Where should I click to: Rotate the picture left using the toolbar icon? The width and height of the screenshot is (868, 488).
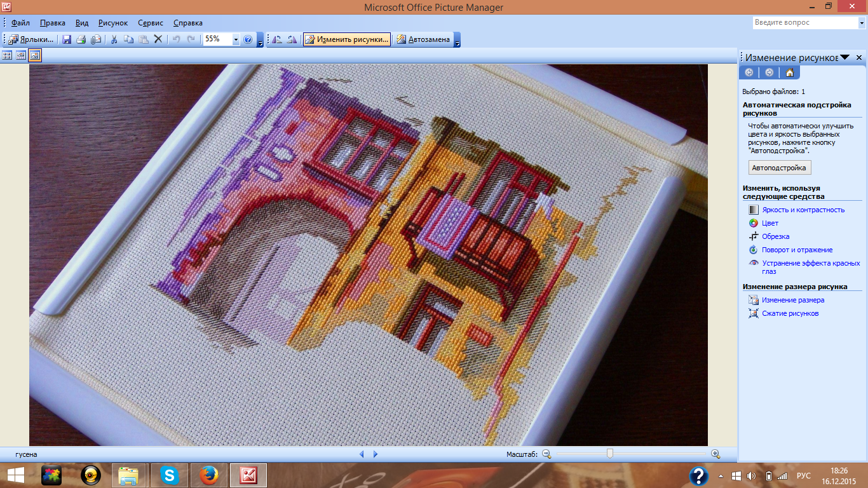click(277, 39)
